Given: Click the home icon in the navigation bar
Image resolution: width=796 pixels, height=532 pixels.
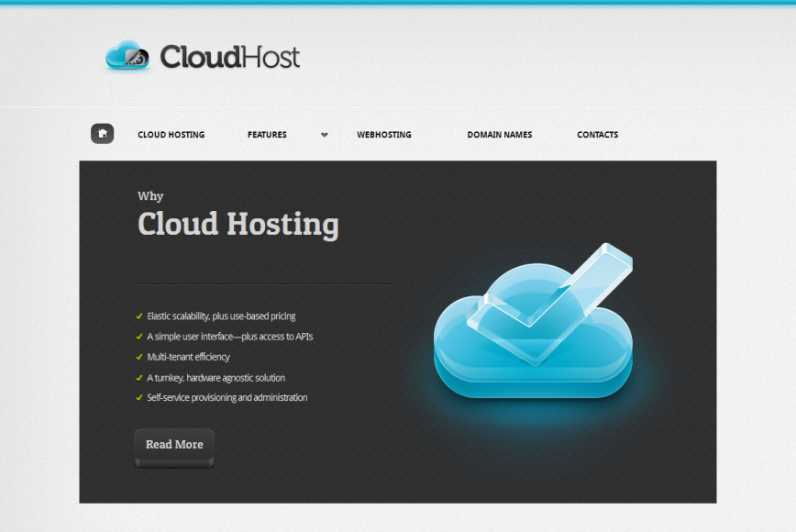Looking at the screenshot, I should point(102,133).
